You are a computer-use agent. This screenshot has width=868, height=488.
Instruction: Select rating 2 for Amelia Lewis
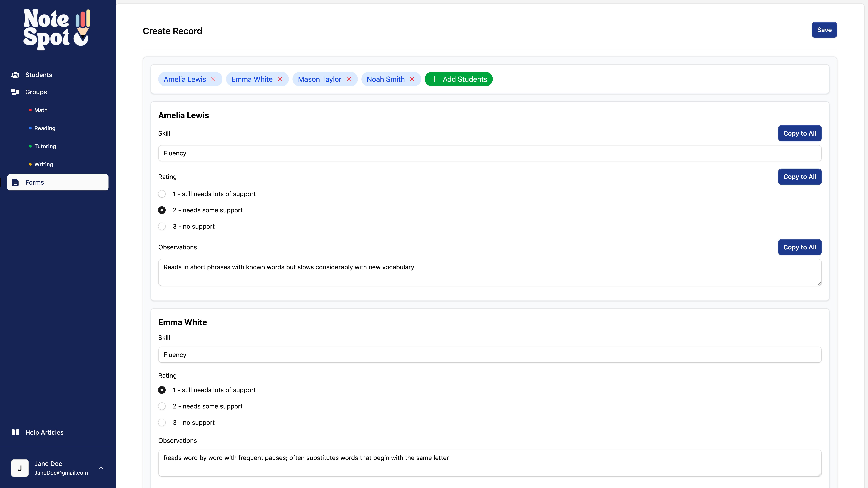tap(162, 210)
